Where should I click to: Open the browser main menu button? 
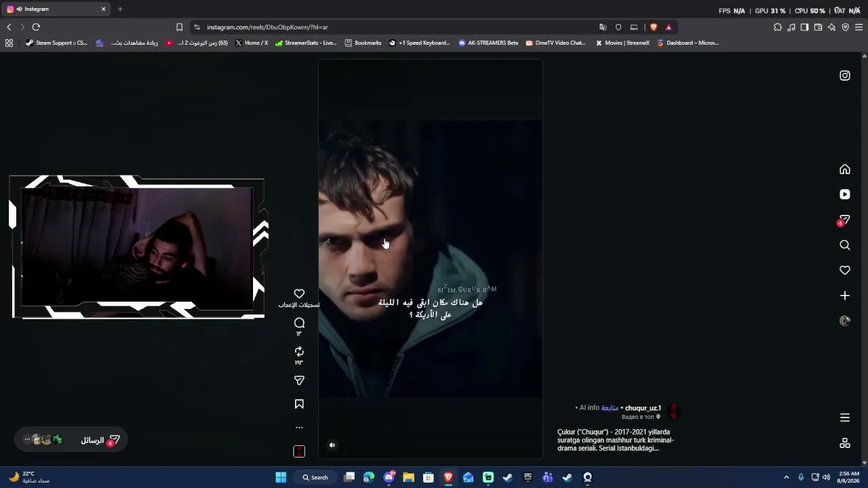pos(859,27)
